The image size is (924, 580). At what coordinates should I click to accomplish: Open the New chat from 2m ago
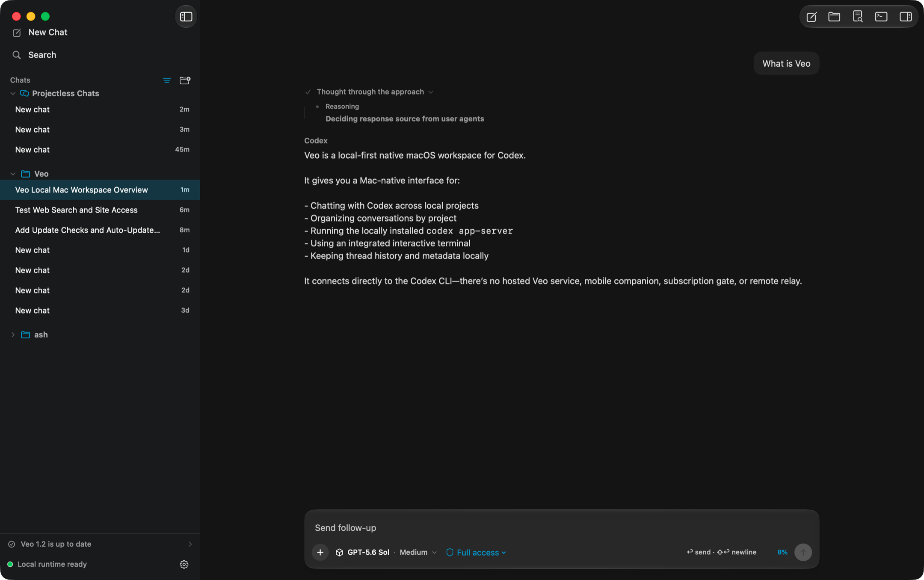[100, 109]
